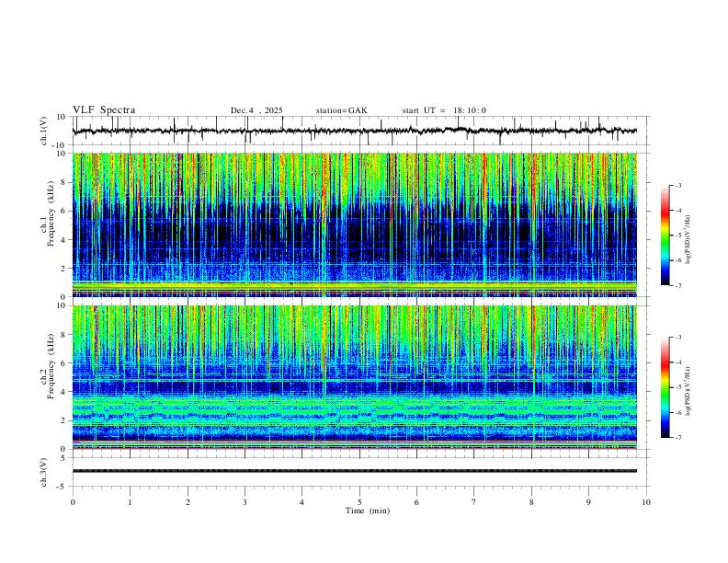Click time axis tick label "9"

[588, 502]
